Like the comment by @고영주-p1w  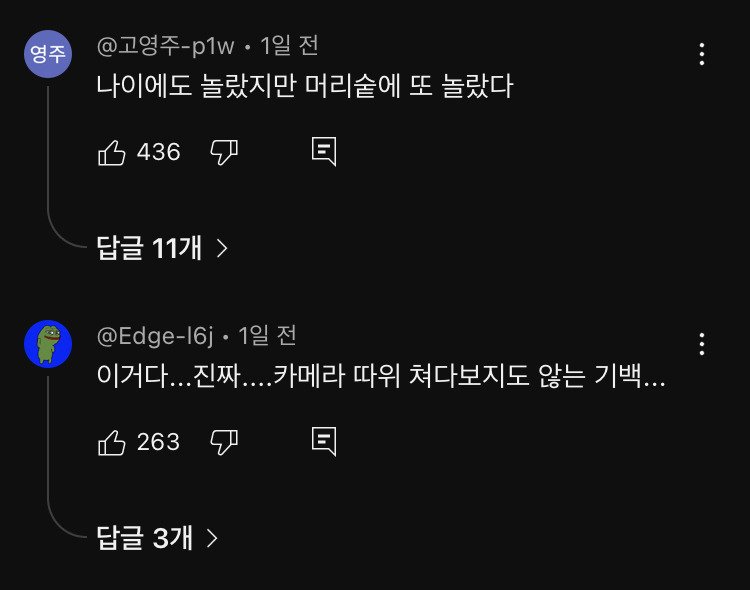pos(111,152)
